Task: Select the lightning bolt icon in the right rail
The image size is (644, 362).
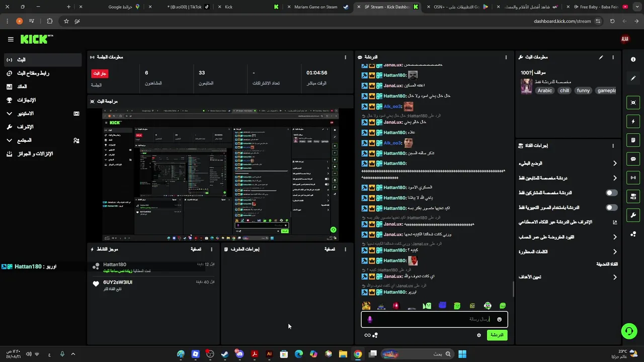Action: [x=633, y=121]
